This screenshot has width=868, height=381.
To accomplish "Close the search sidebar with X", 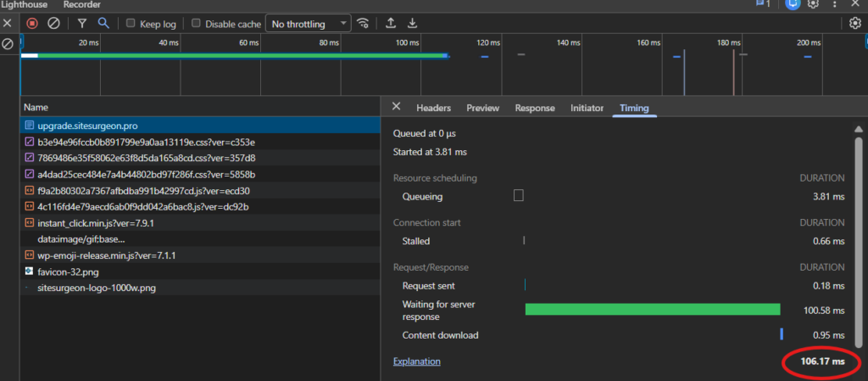I will click(x=7, y=23).
